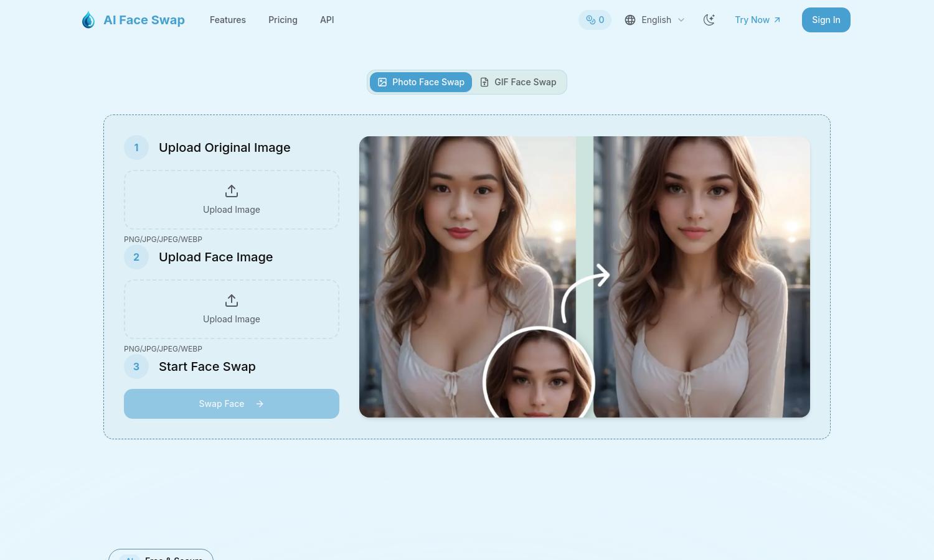This screenshot has width=934, height=560.
Task: Click upload icon under Upload Face Image
Action: pos(232,301)
